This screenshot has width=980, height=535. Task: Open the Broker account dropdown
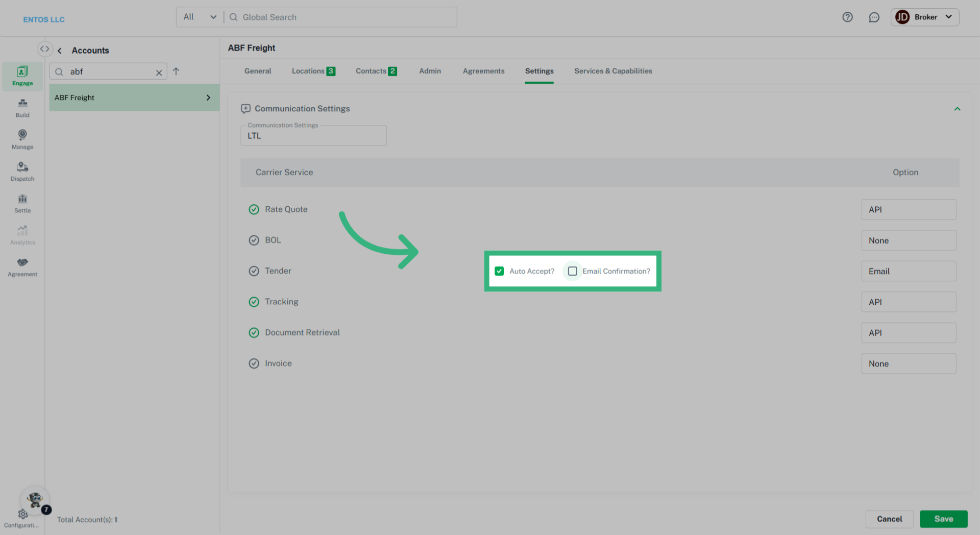925,17
